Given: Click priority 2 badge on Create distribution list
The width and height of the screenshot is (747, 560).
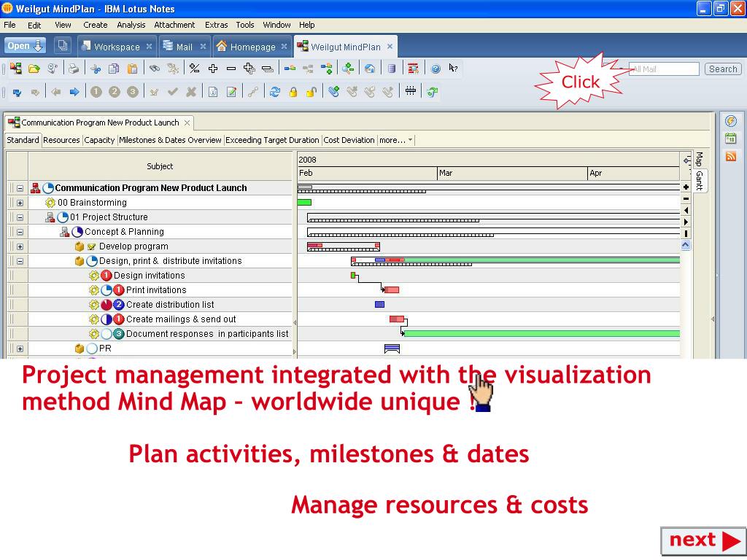Looking at the screenshot, I should 119,305.
